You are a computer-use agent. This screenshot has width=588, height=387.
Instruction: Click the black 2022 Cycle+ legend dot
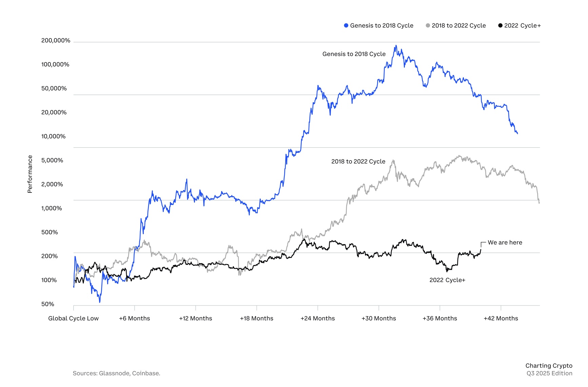click(500, 25)
